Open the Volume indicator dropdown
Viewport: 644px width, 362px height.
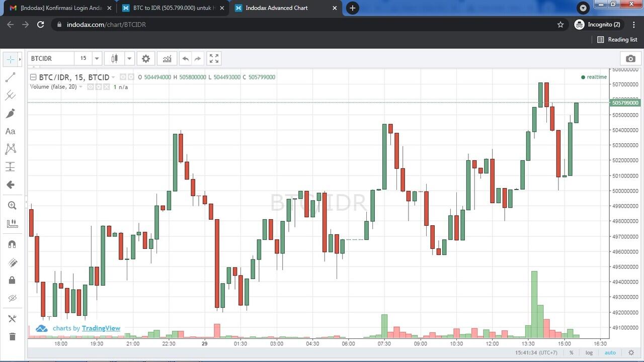80,87
